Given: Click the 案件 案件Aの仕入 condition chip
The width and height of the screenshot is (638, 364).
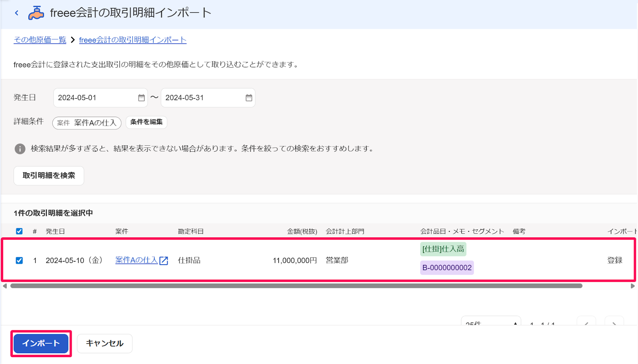Looking at the screenshot, I should (x=87, y=123).
